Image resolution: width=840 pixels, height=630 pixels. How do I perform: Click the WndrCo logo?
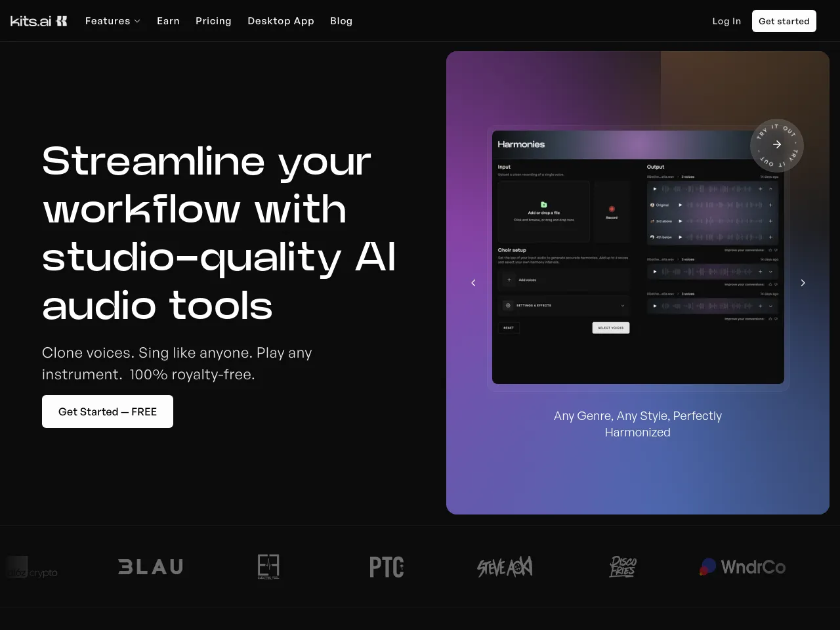click(742, 567)
